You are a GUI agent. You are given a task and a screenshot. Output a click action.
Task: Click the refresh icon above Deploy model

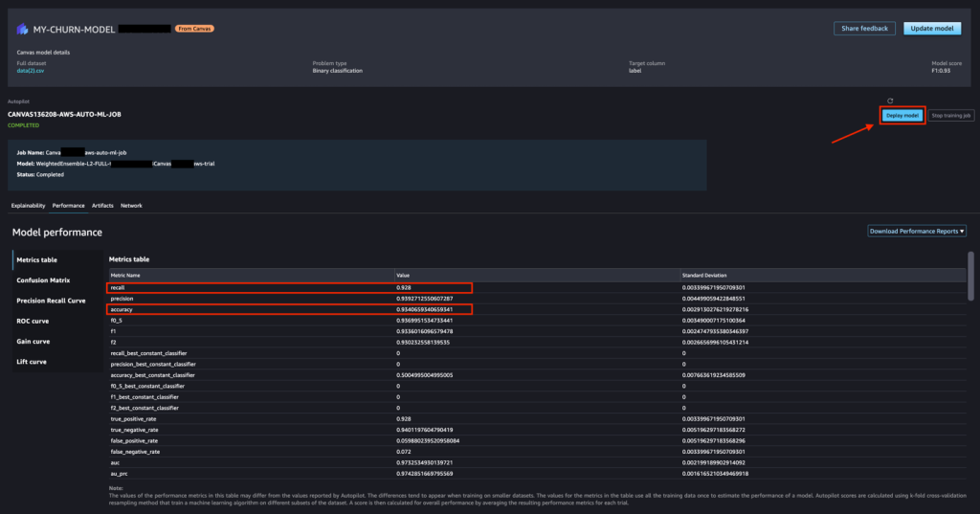click(890, 101)
